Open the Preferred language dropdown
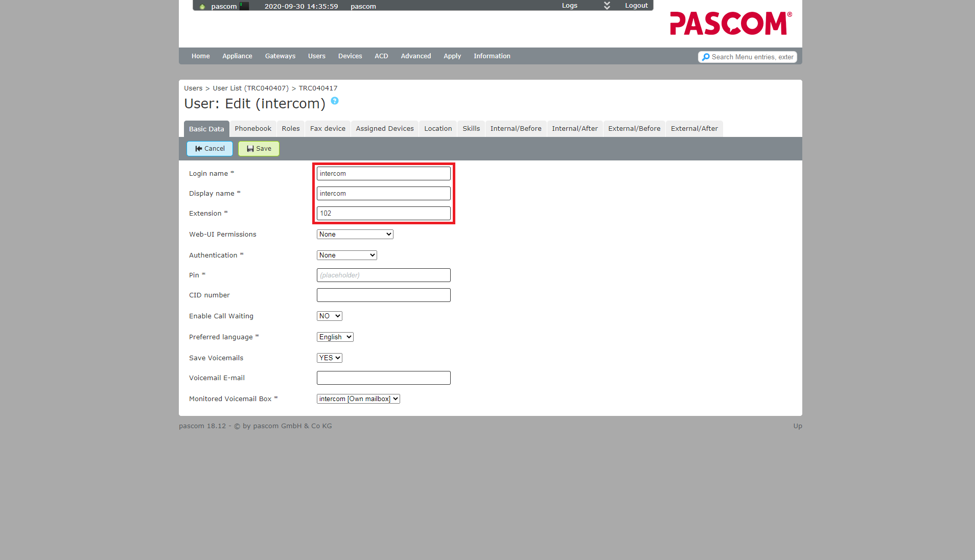Viewport: 975px width, 560px height. click(335, 337)
